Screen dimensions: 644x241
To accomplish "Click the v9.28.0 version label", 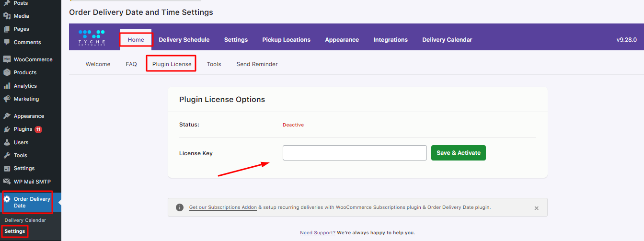I will tap(627, 40).
